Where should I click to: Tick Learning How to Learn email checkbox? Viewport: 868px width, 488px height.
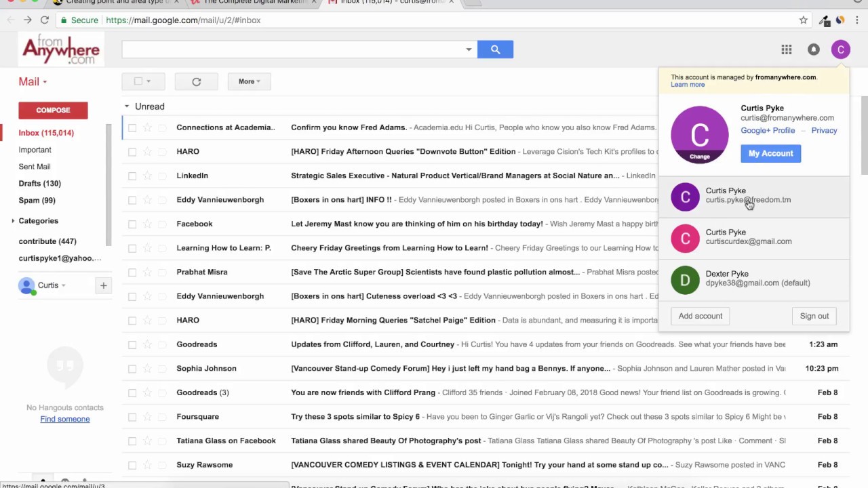click(x=132, y=248)
